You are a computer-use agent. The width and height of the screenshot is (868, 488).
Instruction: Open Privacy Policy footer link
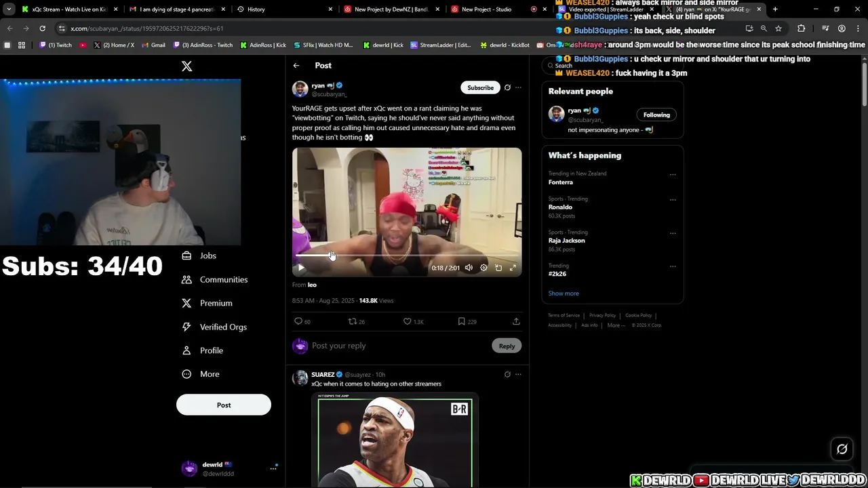602,315
